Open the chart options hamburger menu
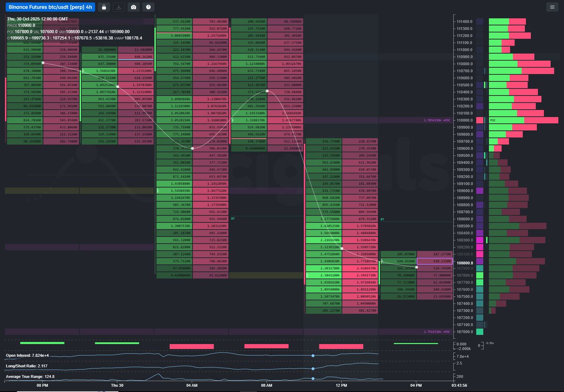This screenshot has height=392, width=564. (553, 7)
